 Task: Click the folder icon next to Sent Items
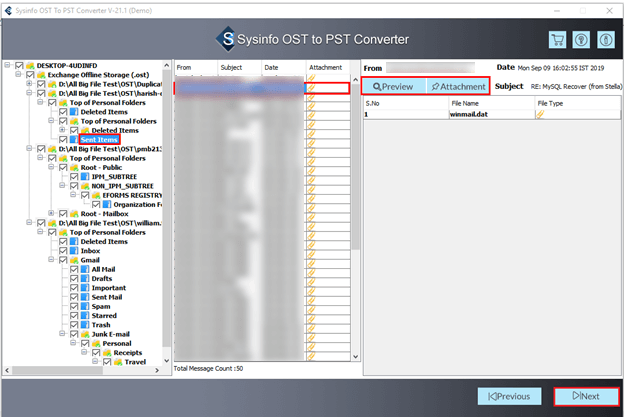click(74, 140)
